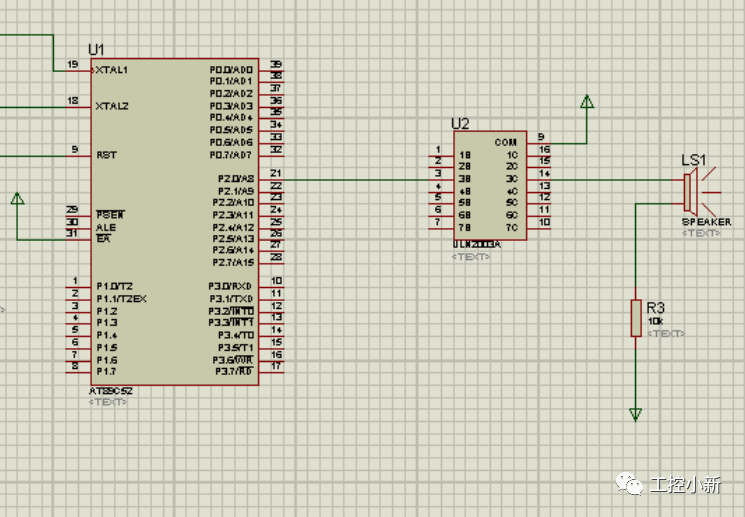The width and height of the screenshot is (745, 517).
Task: Click the WeChat logo in the watermark
Action: pyautogui.click(x=630, y=485)
